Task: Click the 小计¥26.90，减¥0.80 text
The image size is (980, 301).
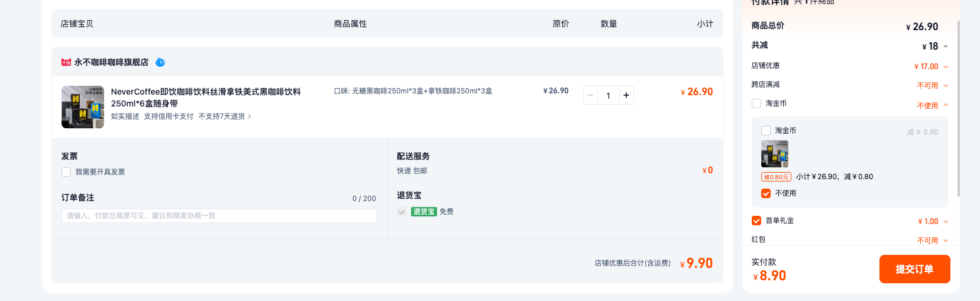Action: point(835,177)
